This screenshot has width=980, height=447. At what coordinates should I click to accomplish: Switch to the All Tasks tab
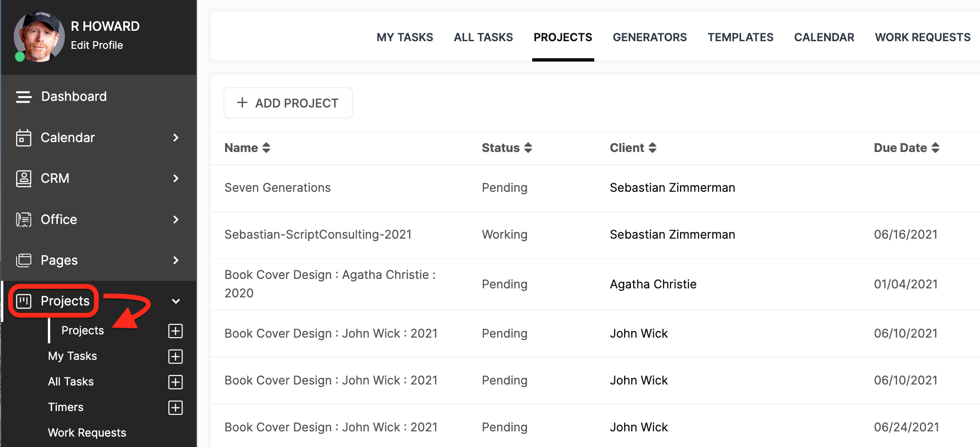click(483, 37)
